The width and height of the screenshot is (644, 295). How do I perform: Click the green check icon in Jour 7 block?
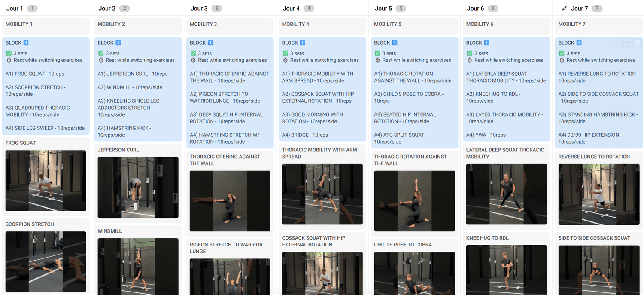pos(562,53)
